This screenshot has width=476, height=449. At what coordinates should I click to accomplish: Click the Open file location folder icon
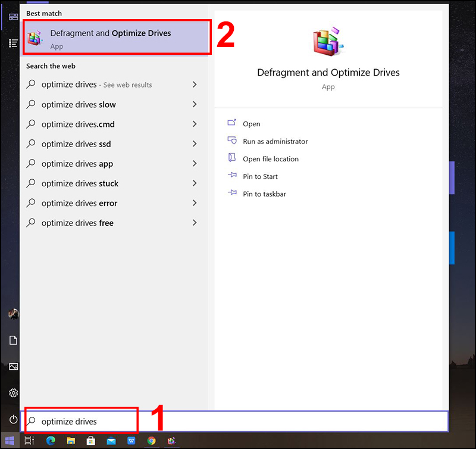coord(232,157)
